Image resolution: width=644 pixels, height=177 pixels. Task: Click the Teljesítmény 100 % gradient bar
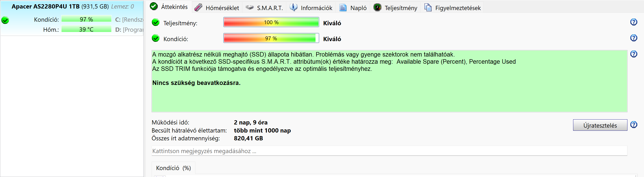tap(271, 22)
